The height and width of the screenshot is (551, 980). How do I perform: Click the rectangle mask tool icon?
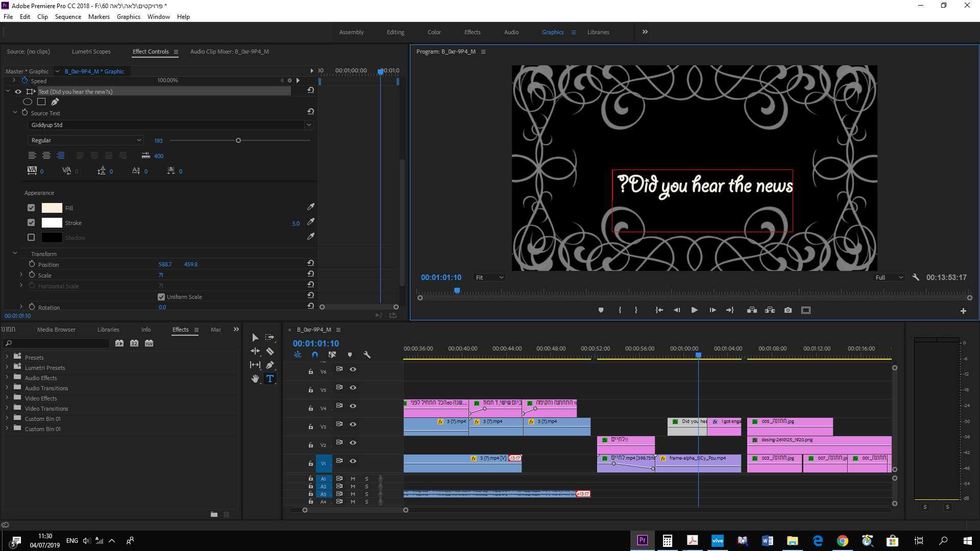pos(41,102)
